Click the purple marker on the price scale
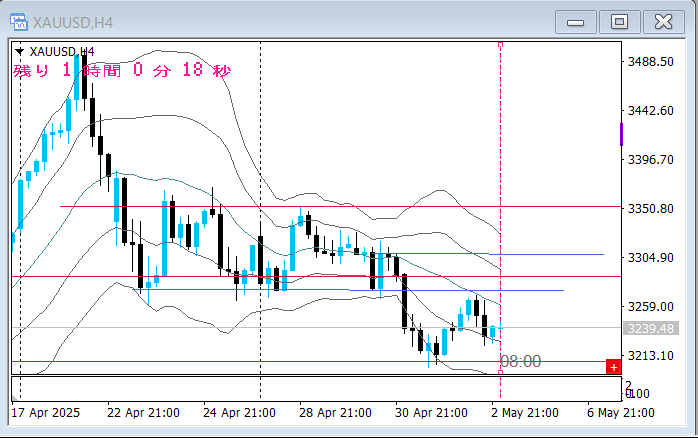698x438 pixels. click(622, 134)
